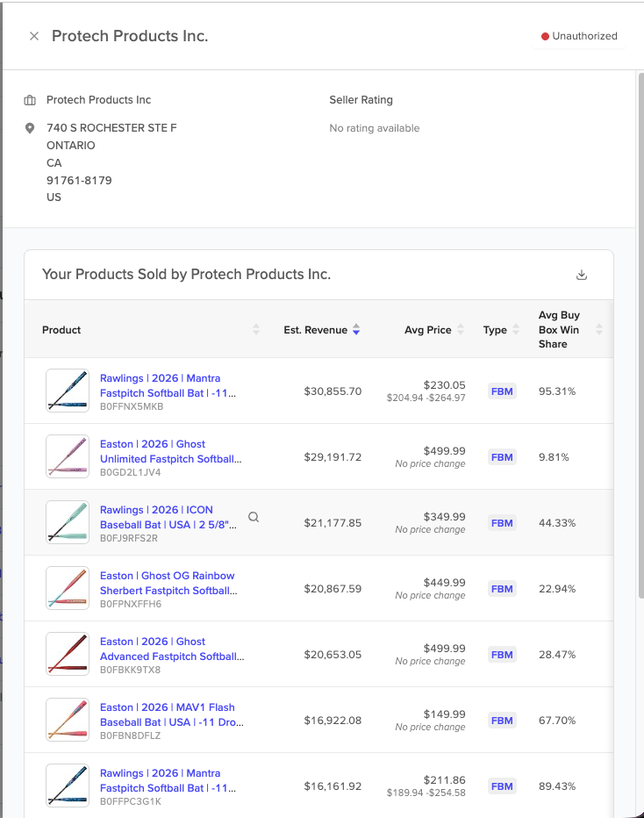644x818 pixels.
Task: Click the panel's vertical scrollbar
Action: pos(640,336)
